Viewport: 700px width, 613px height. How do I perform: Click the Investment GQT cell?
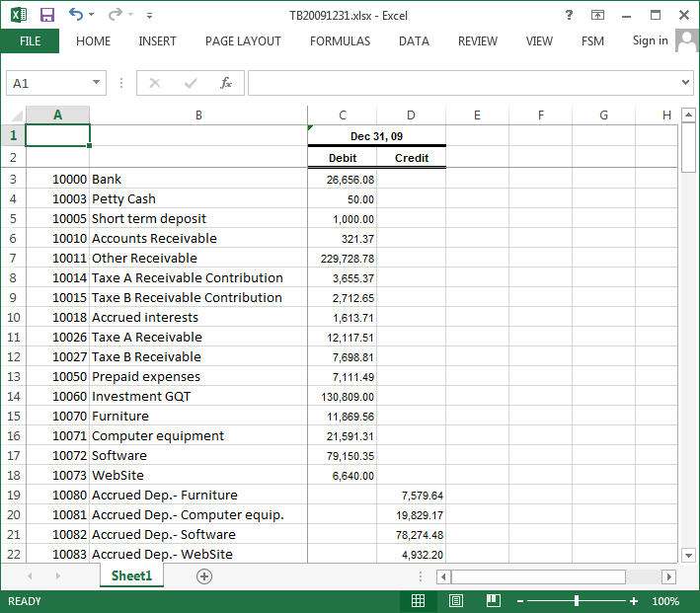pos(198,396)
